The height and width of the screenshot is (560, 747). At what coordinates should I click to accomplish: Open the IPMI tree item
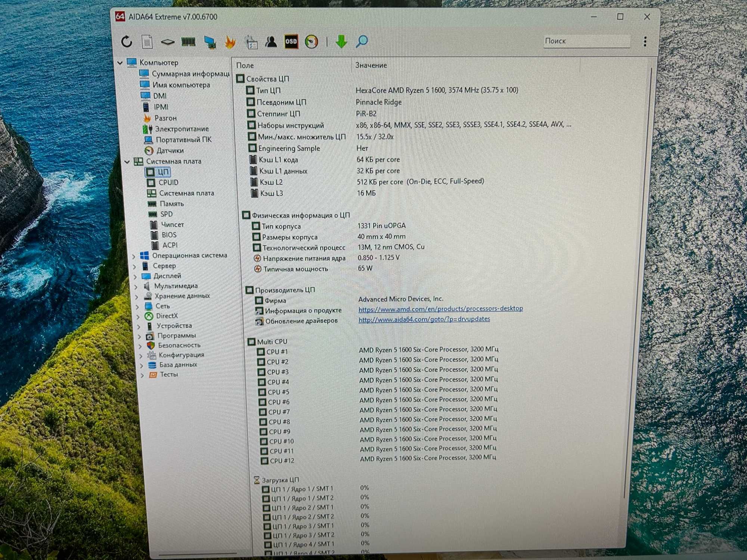(x=156, y=107)
